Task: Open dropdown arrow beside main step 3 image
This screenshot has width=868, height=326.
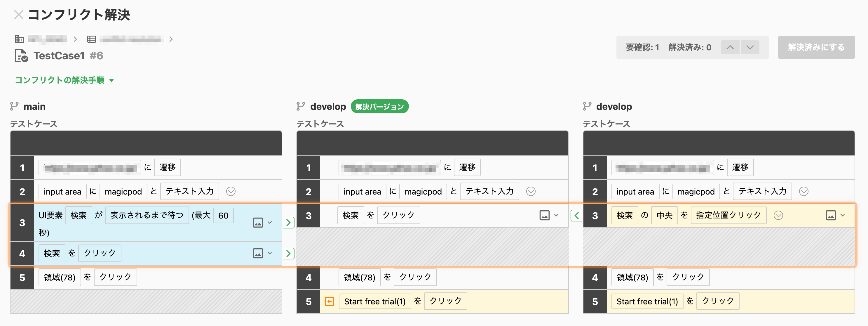Action: click(x=270, y=223)
